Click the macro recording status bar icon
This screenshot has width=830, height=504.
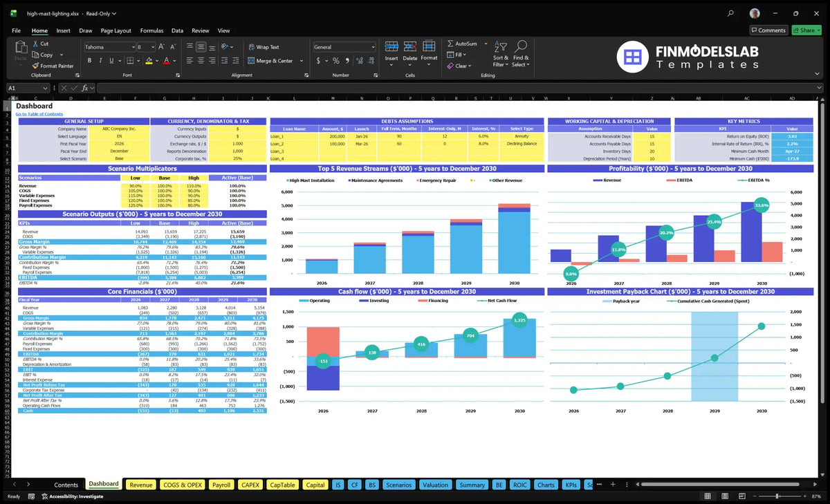click(32, 496)
